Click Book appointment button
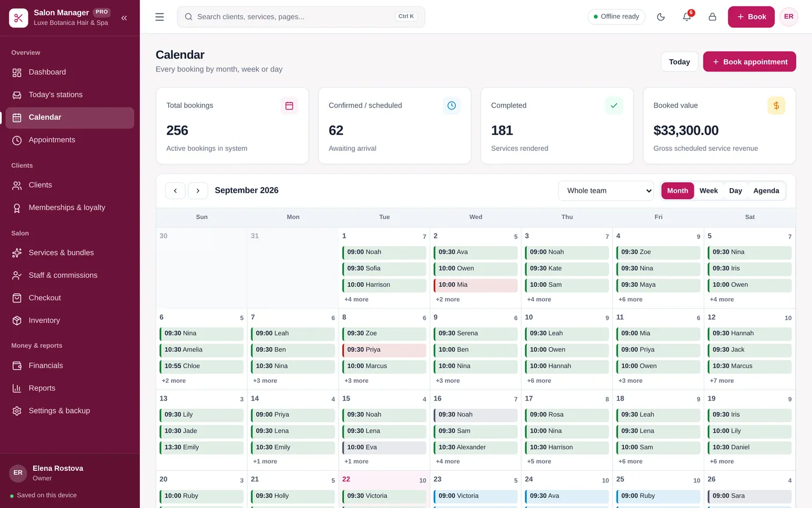This screenshot has height=508, width=812. point(749,62)
